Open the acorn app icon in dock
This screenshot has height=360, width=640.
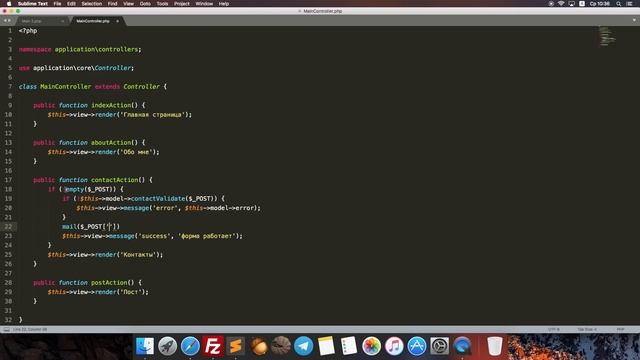258,346
